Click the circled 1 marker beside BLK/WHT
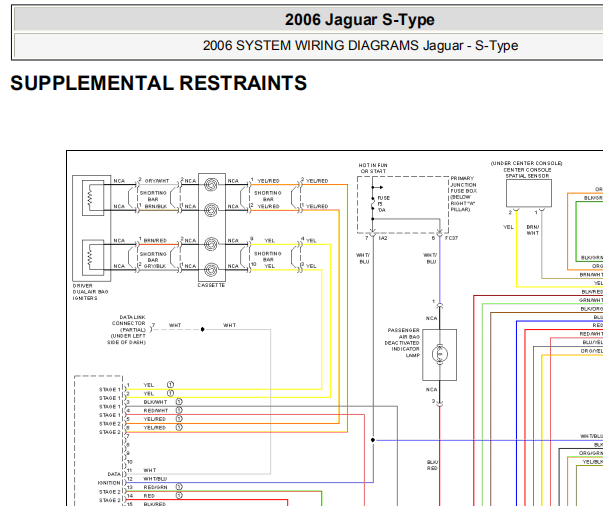The image size is (603, 506). (179, 402)
